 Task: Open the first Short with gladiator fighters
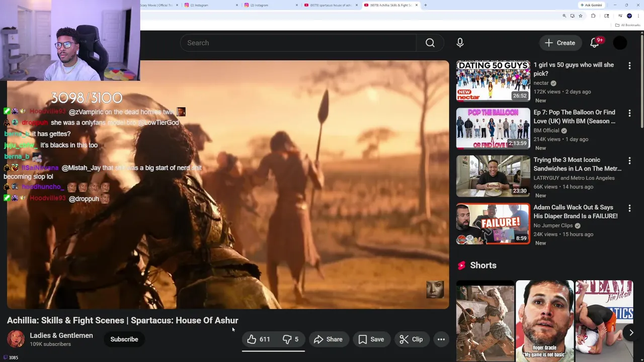pos(485,321)
